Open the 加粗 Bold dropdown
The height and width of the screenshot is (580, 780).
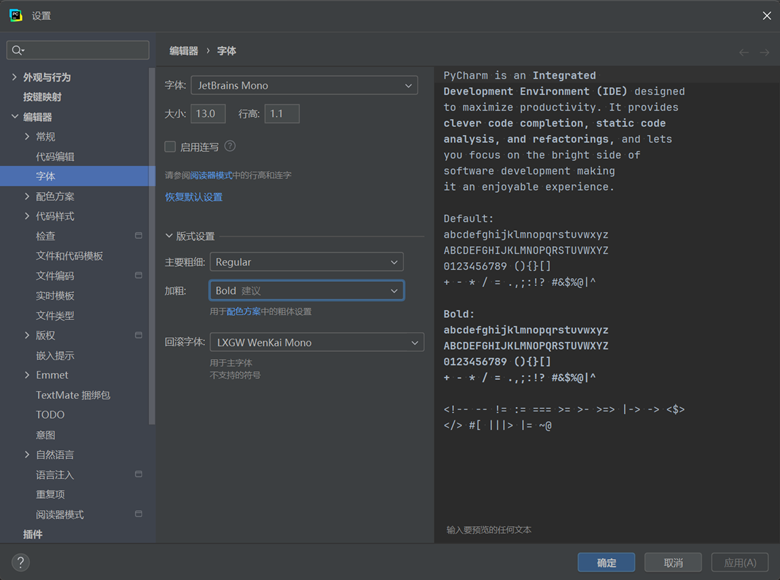click(x=307, y=290)
